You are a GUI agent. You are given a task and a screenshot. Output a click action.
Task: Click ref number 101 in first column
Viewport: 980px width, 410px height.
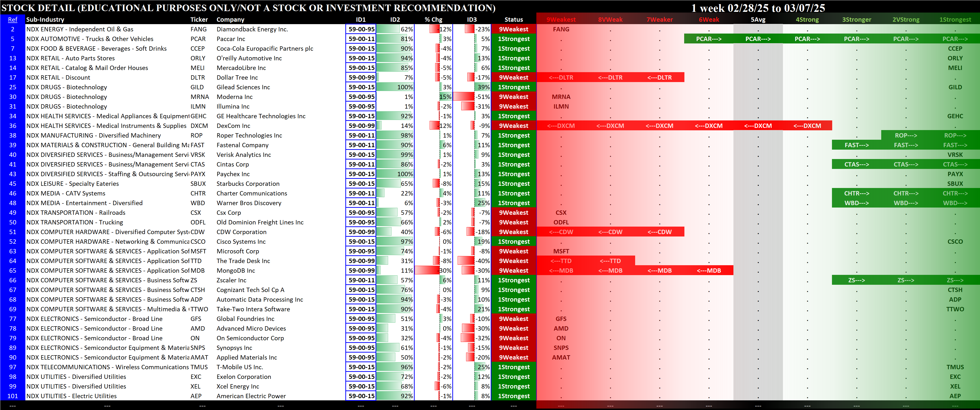pos(13,396)
